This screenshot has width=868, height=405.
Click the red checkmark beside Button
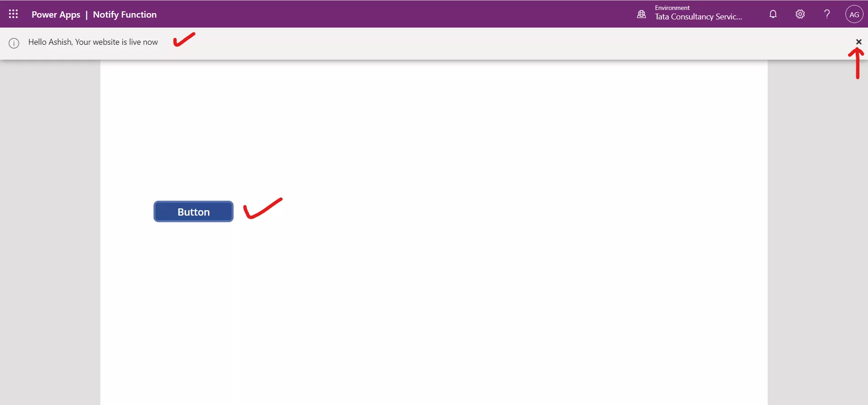click(x=262, y=208)
